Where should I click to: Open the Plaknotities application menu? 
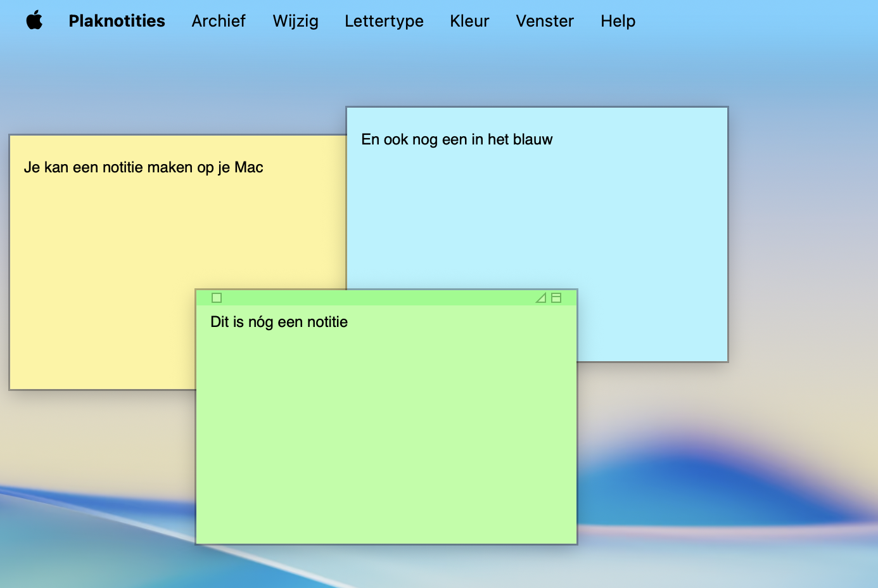tap(117, 20)
